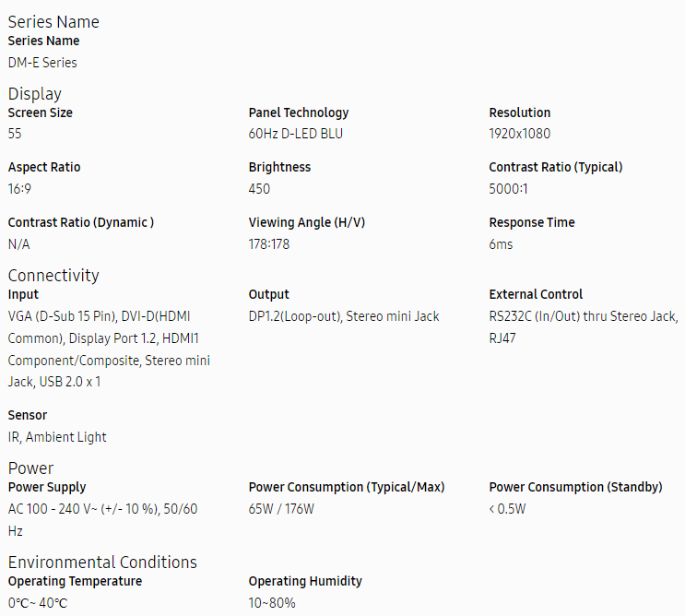Click the Power Supply label

point(47,487)
